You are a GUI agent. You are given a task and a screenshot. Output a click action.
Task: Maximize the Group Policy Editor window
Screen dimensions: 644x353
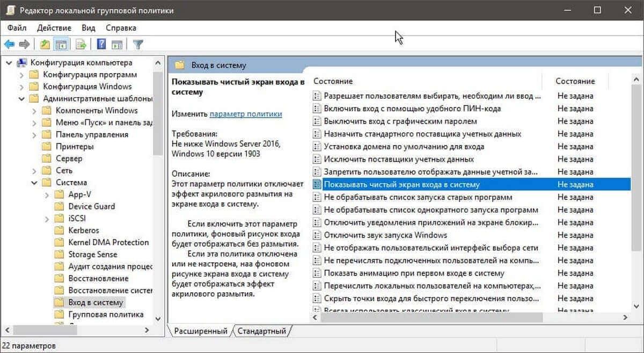tap(597, 10)
